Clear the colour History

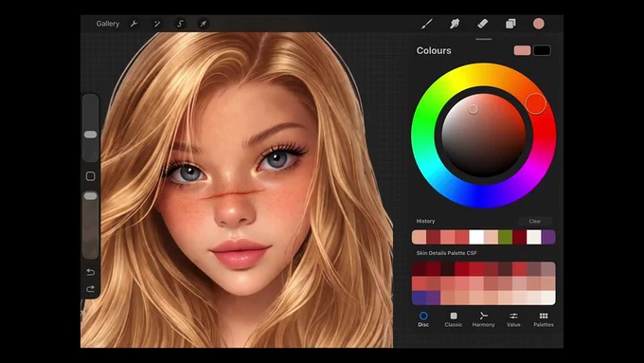point(535,221)
